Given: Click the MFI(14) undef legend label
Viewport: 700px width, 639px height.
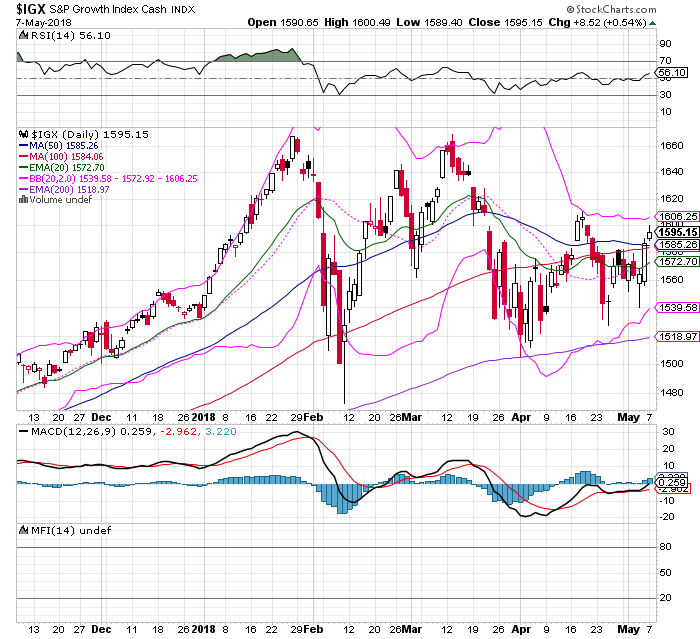Looking at the screenshot, I should pyautogui.click(x=71, y=530).
